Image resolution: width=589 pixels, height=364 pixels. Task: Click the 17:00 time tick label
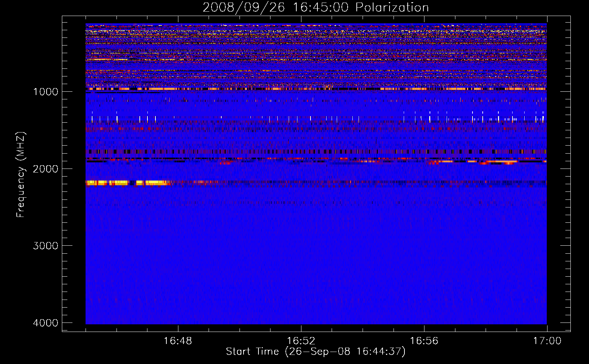click(547, 341)
